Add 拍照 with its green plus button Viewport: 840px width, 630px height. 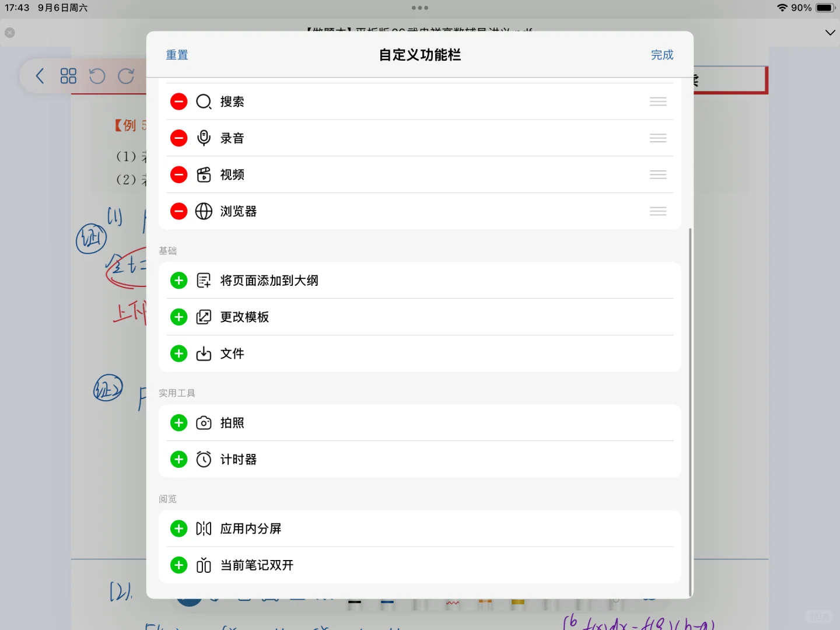(178, 423)
